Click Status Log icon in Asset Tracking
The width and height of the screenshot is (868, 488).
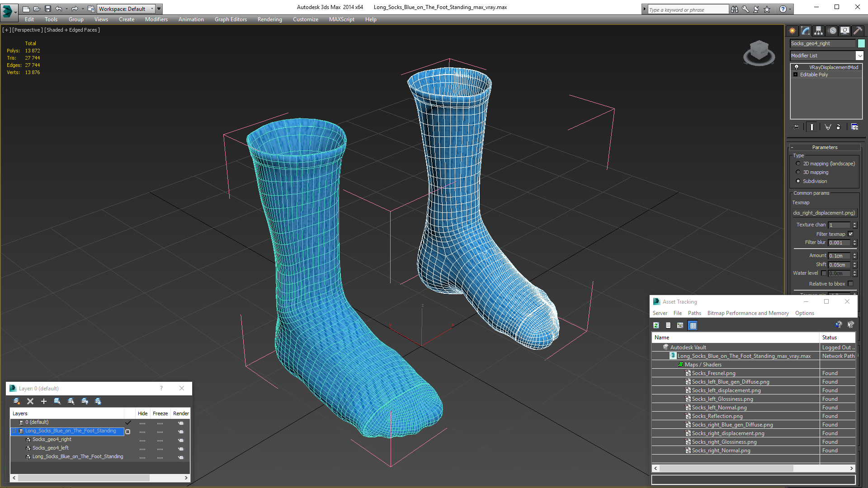coord(668,325)
